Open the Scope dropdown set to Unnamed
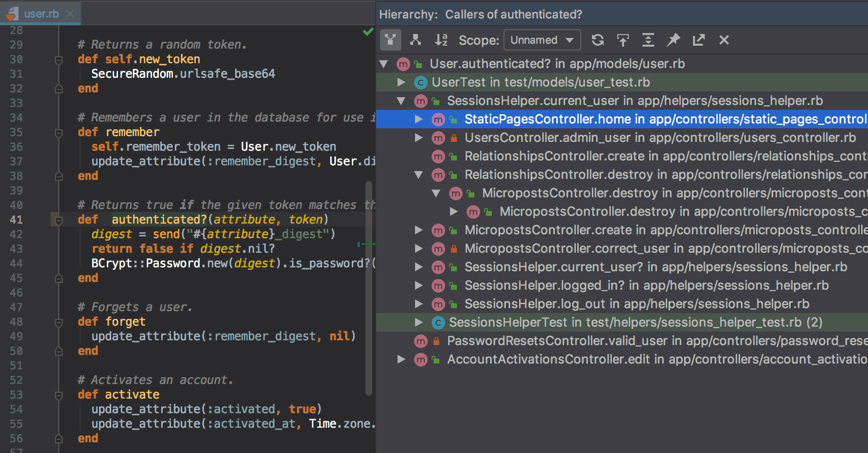The height and width of the screenshot is (453, 868). pyautogui.click(x=541, y=40)
